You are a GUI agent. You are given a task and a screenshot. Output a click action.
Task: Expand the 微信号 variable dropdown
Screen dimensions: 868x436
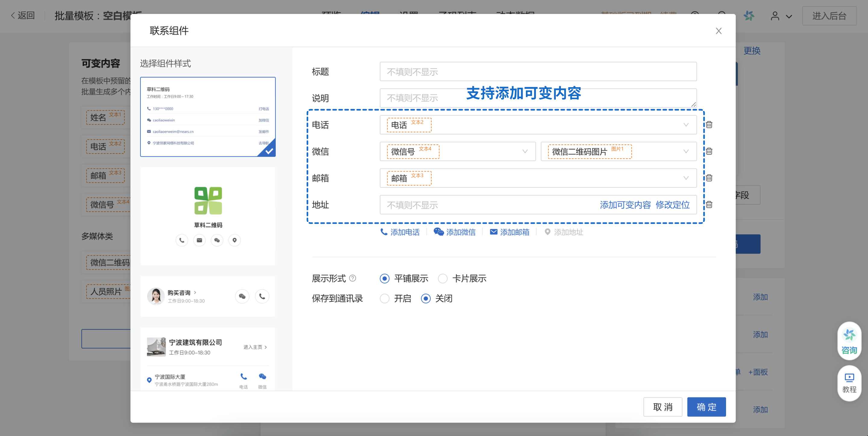(x=525, y=152)
